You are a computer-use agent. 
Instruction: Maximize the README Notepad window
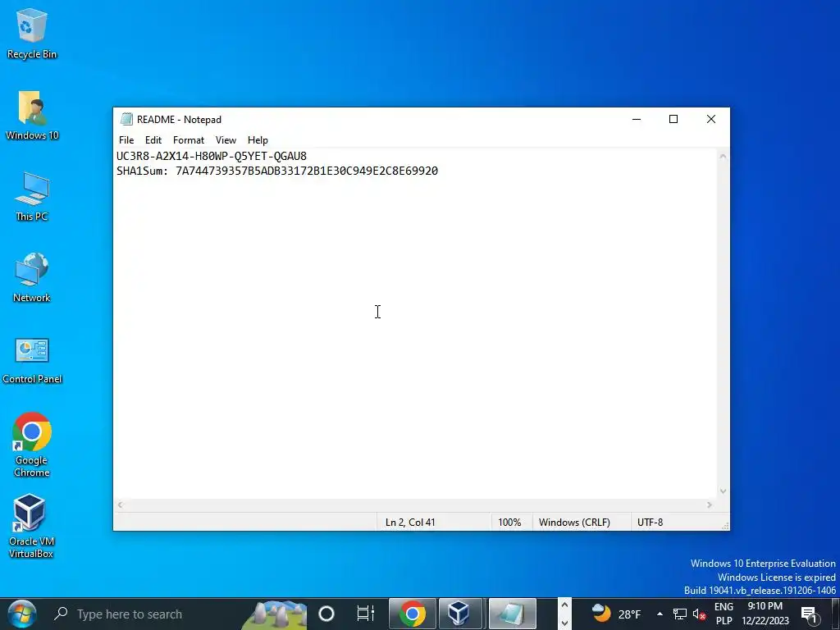[x=673, y=119]
